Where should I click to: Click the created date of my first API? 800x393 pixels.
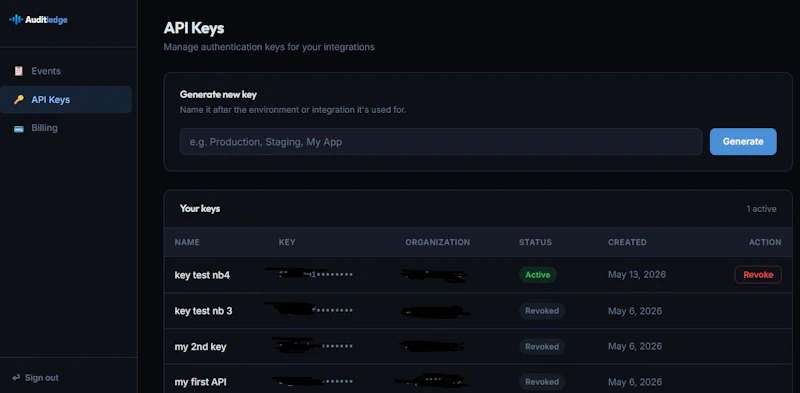[635, 382]
